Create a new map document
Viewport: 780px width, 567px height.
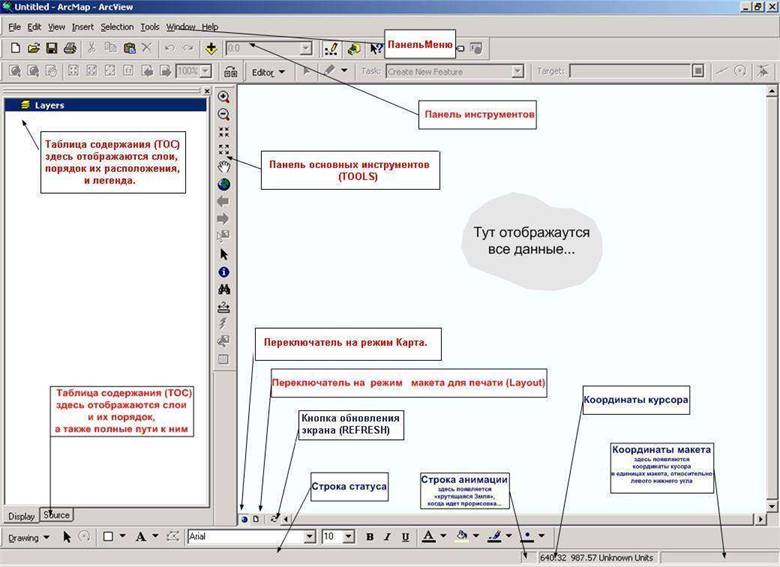click(16, 48)
